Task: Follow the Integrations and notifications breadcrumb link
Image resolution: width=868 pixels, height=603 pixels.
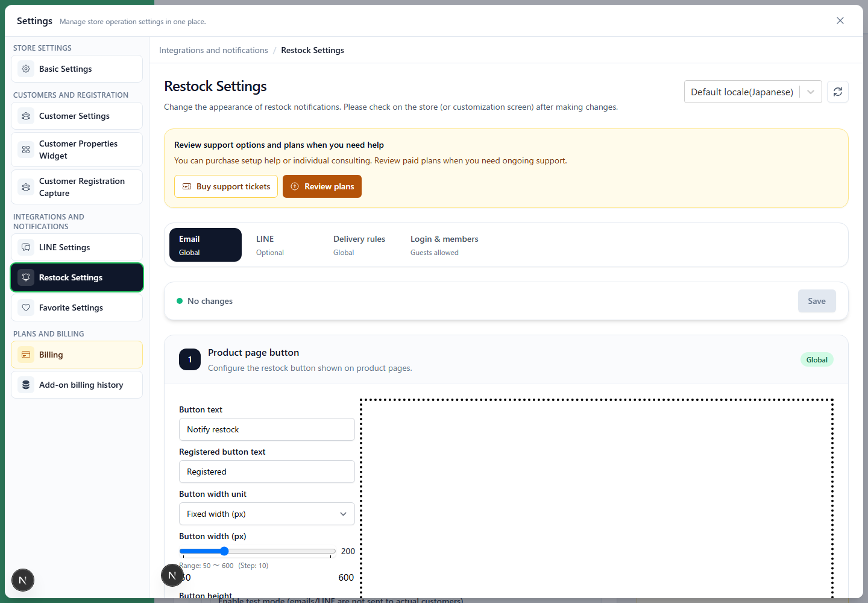Action: [x=213, y=50]
